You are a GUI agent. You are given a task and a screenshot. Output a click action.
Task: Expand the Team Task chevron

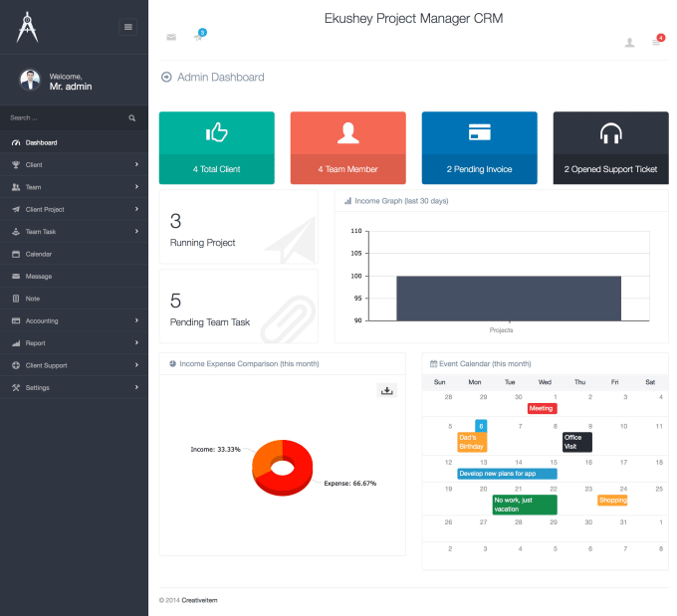[x=136, y=232]
